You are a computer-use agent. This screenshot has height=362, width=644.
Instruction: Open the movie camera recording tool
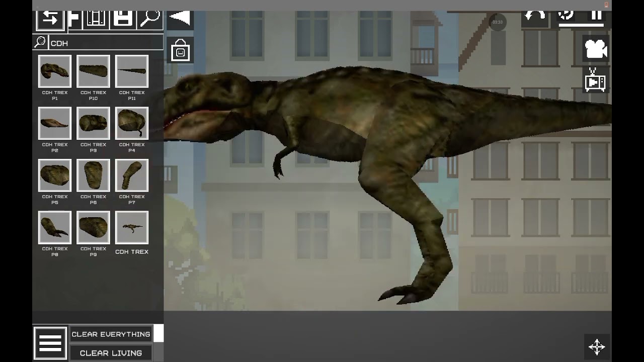(x=596, y=49)
